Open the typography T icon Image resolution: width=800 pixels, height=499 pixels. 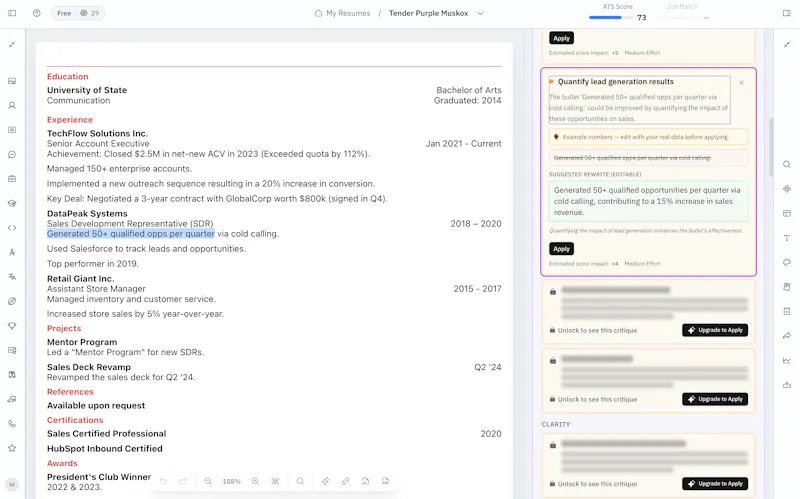787,238
